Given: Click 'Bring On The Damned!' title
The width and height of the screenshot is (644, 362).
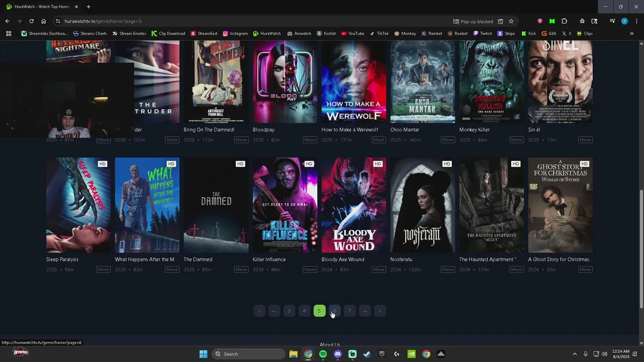Looking at the screenshot, I should click(209, 130).
